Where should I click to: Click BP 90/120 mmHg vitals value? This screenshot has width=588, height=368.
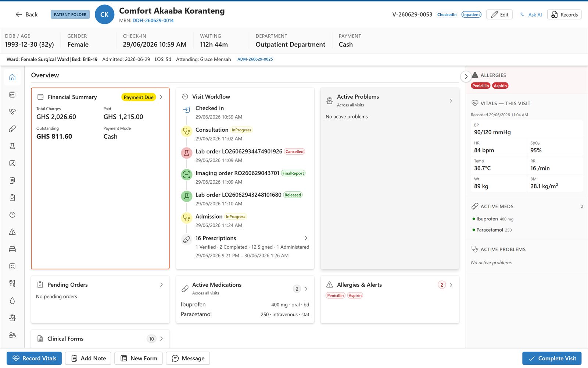tap(492, 132)
